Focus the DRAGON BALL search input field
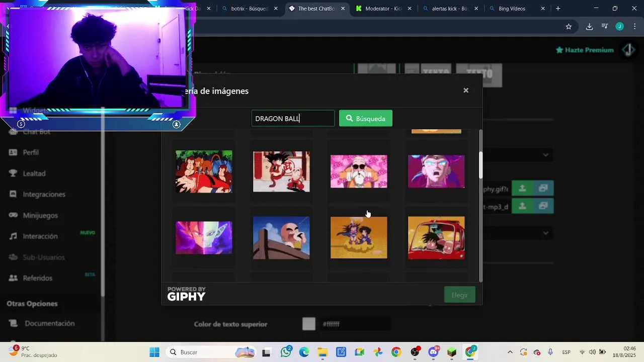Viewport: 644px width, 362px height. coord(293,119)
